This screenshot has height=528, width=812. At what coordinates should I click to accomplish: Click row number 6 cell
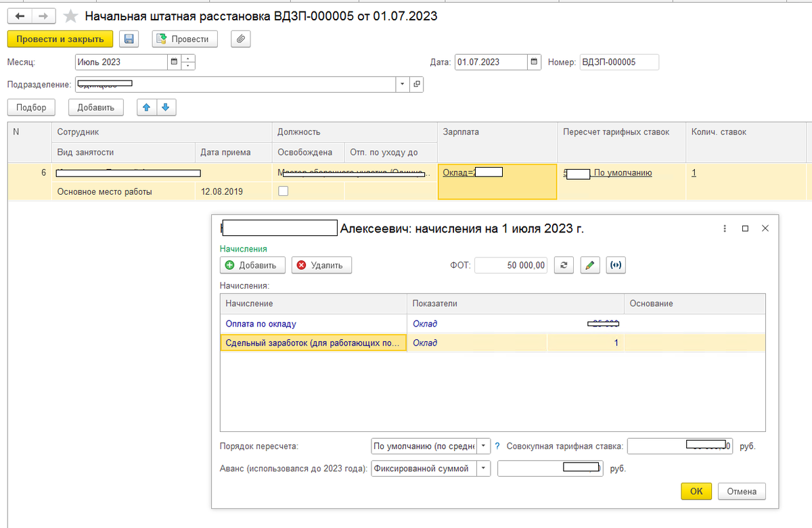click(30, 172)
